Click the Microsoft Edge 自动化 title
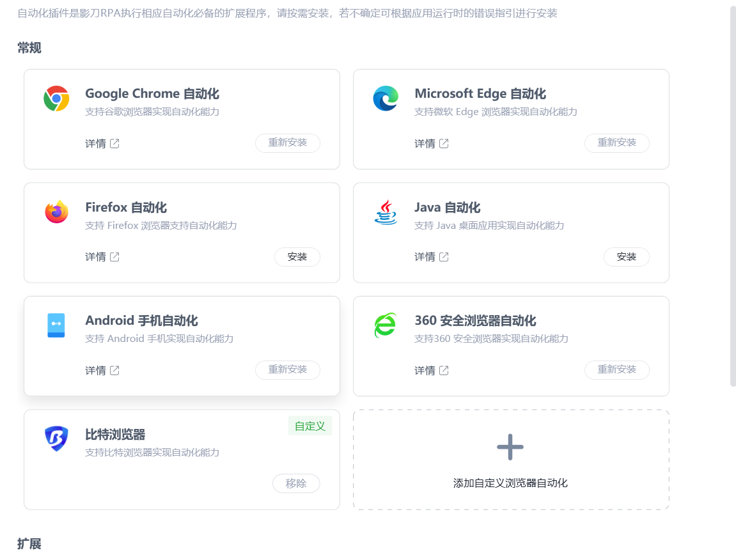 (x=480, y=93)
